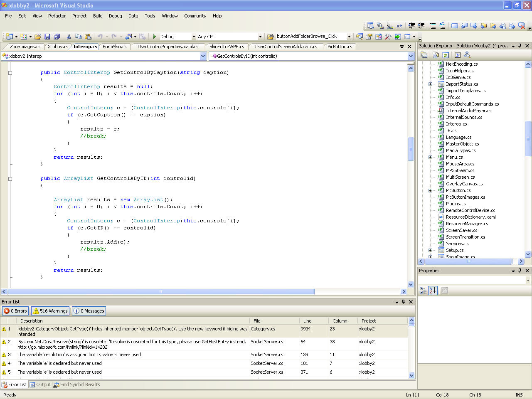Click the code editor horizontal scrollbar thumb
This screenshot has width=532, height=399.
[x=161, y=292]
